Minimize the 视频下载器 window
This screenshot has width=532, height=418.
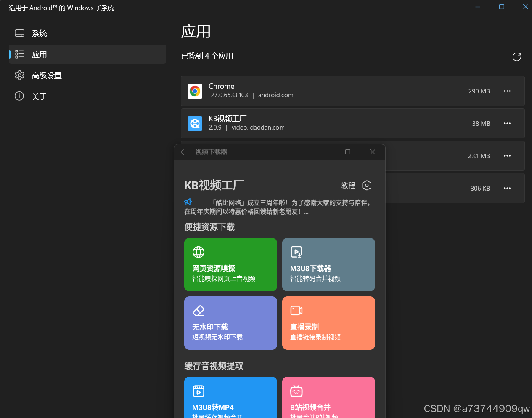point(323,152)
